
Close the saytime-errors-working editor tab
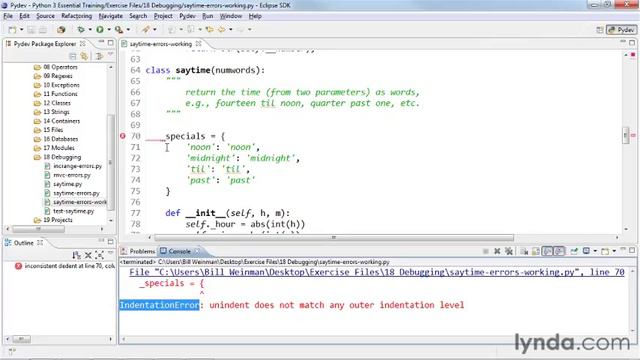pos(198,43)
